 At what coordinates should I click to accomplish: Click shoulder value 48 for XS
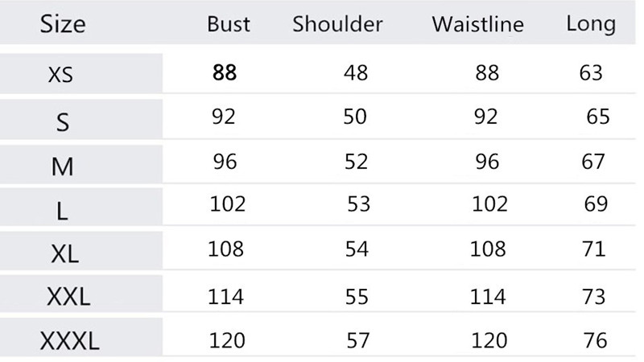coord(355,72)
